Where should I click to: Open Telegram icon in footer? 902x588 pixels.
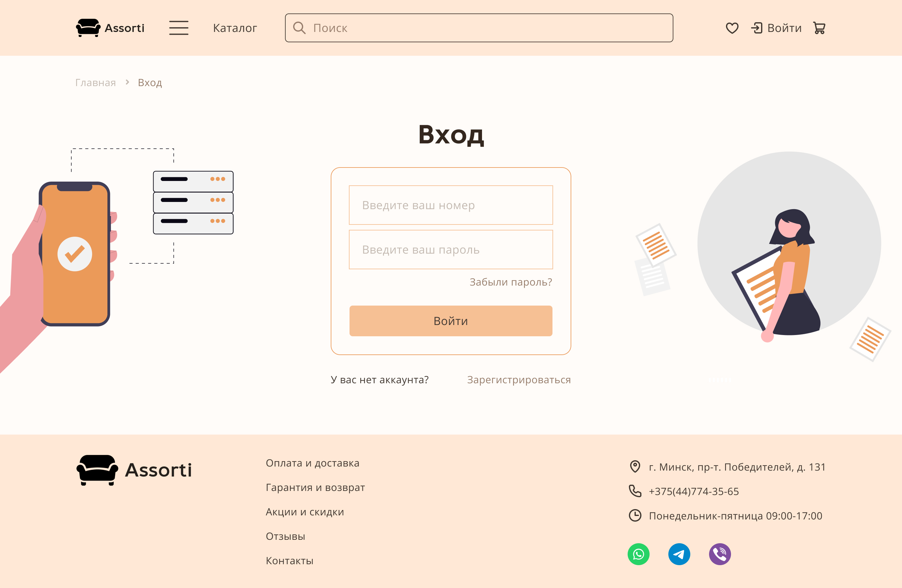(x=679, y=554)
